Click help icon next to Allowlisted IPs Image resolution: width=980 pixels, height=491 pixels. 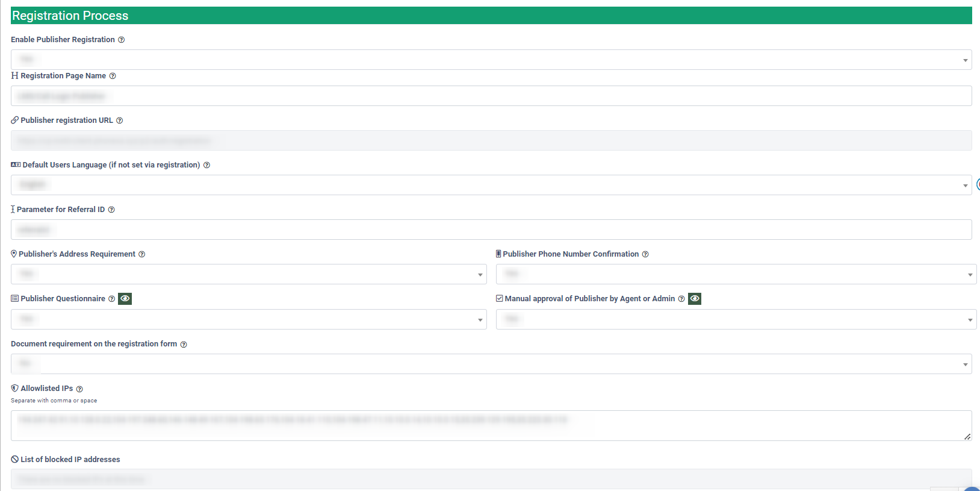(x=79, y=389)
